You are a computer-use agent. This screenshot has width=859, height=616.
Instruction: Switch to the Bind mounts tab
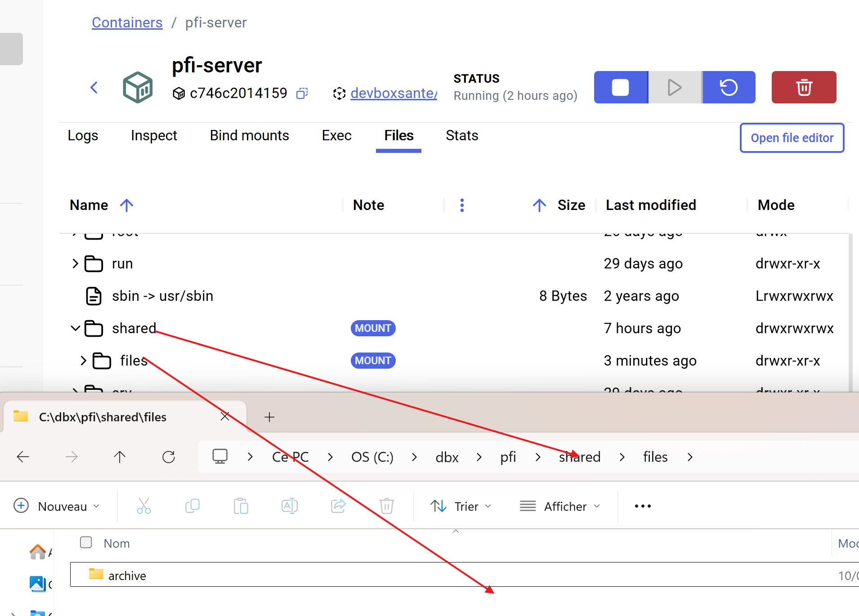(249, 136)
